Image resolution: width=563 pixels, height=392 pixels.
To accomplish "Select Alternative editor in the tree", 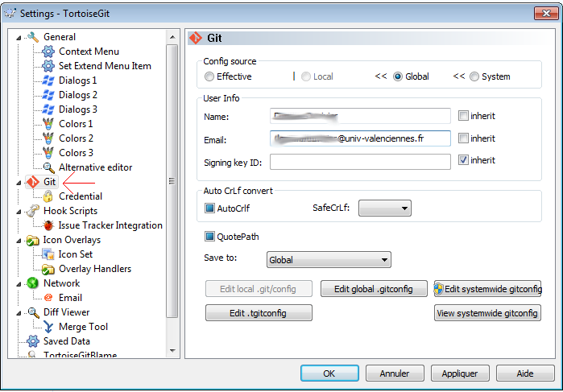I will tap(95, 167).
